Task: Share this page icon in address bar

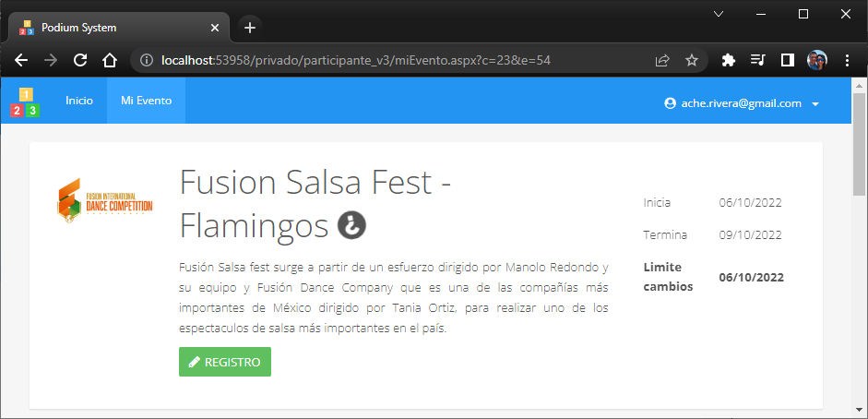Action: pyautogui.click(x=662, y=60)
